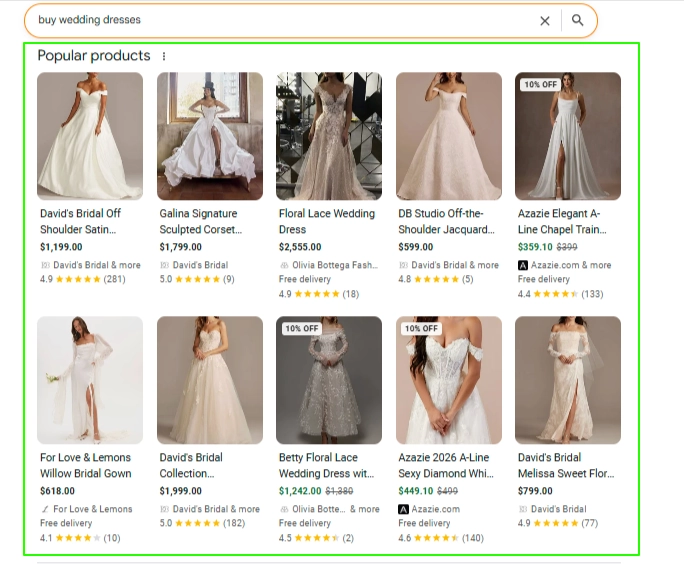The width and height of the screenshot is (684, 564).
Task: Open the three-dot menu beside Popular products
Action: pyautogui.click(x=164, y=56)
